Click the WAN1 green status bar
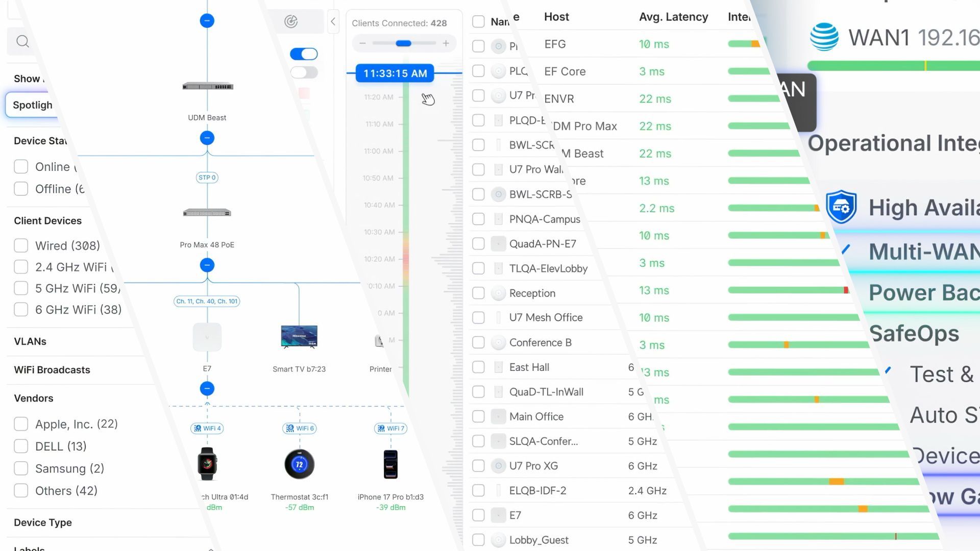This screenshot has width=980, height=551. [894, 66]
